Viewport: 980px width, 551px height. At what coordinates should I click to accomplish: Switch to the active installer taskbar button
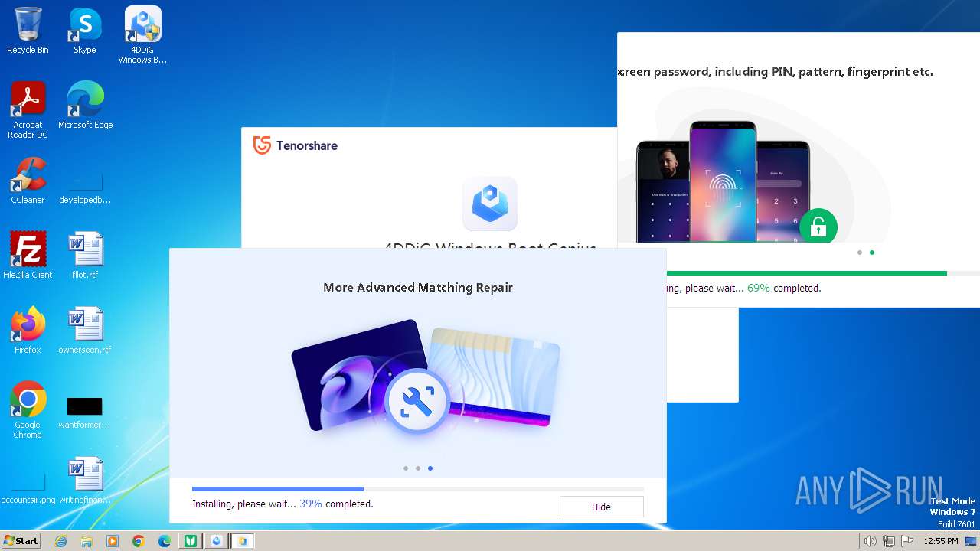point(243,541)
